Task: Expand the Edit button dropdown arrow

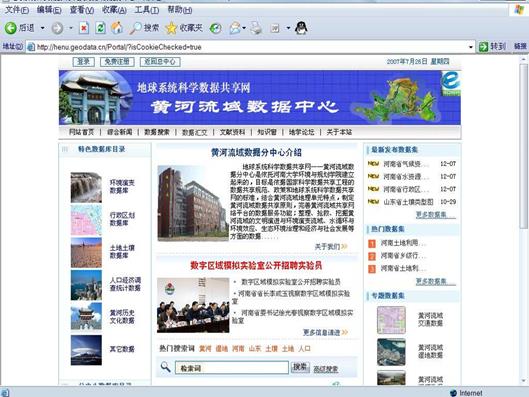Action: (288, 28)
